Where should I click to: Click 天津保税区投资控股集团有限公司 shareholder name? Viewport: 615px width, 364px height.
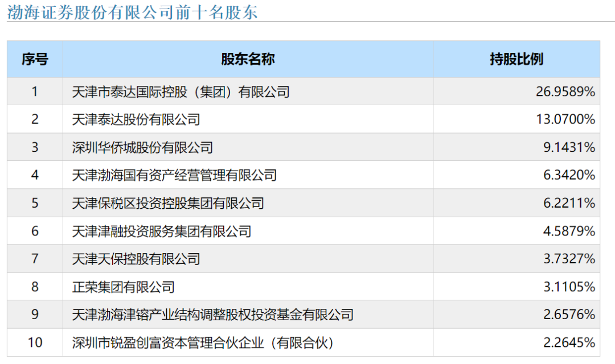click(x=168, y=203)
